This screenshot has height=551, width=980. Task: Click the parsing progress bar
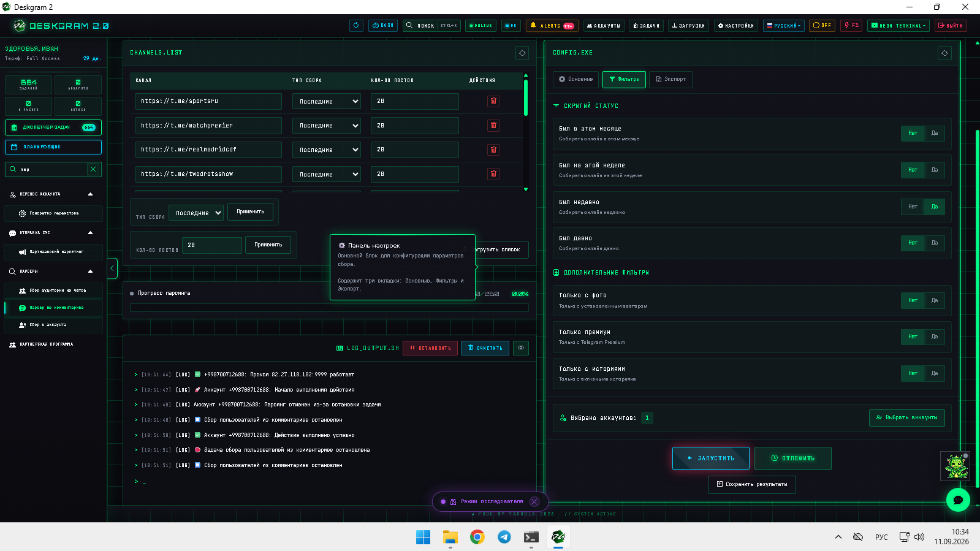tap(329, 308)
